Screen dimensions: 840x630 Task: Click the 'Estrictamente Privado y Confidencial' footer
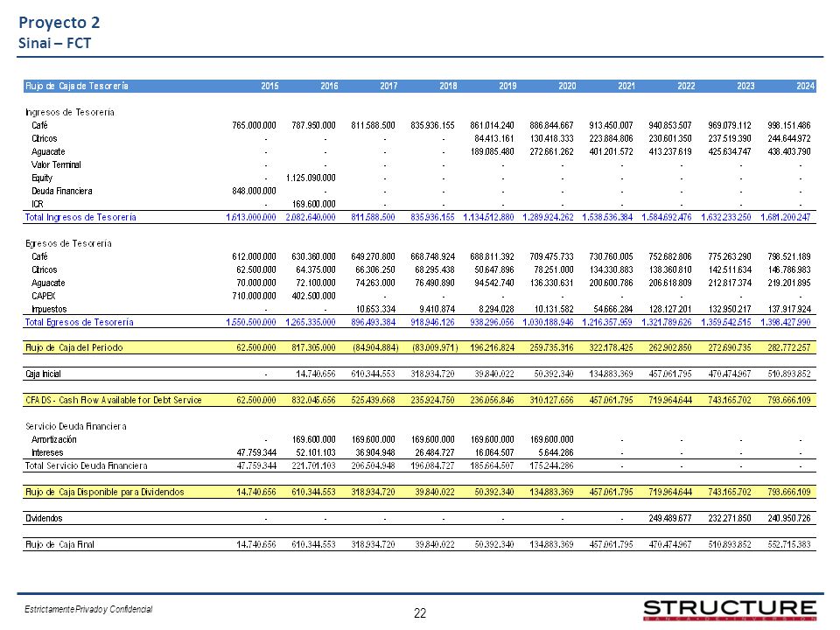[x=88, y=609]
